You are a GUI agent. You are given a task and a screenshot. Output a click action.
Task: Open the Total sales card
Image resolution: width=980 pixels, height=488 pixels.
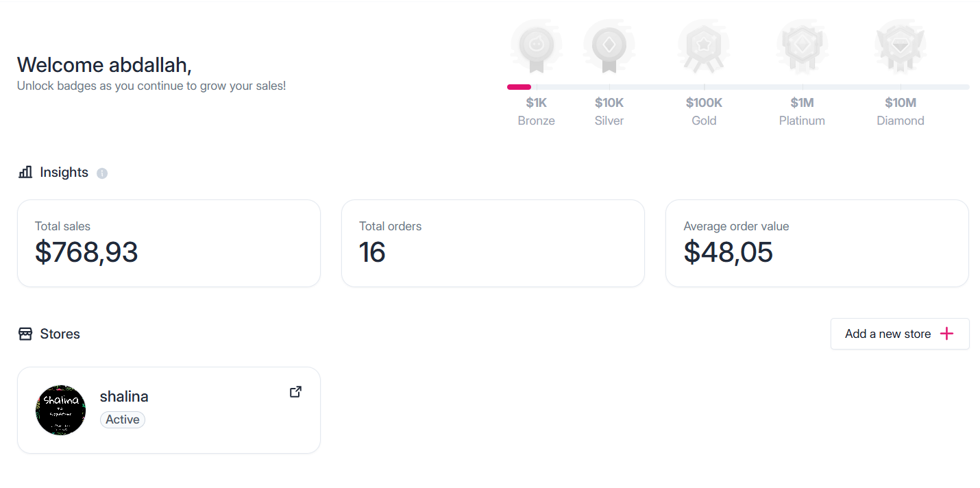[169, 243]
